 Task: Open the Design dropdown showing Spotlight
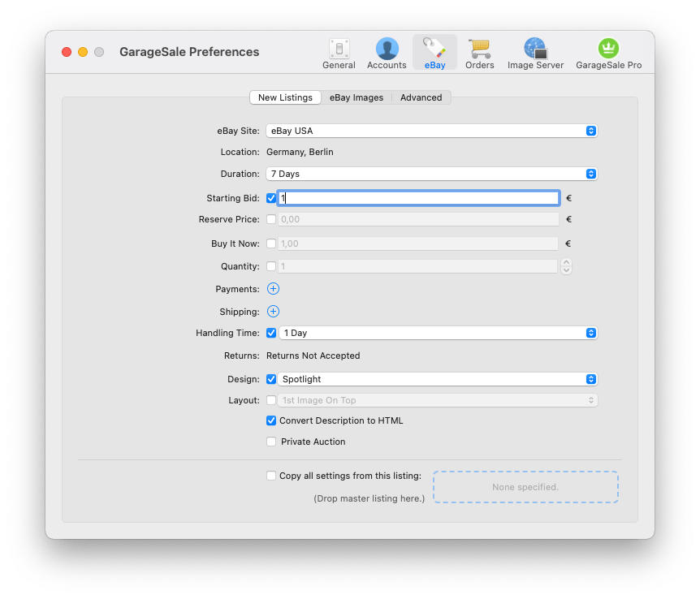pos(438,379)
